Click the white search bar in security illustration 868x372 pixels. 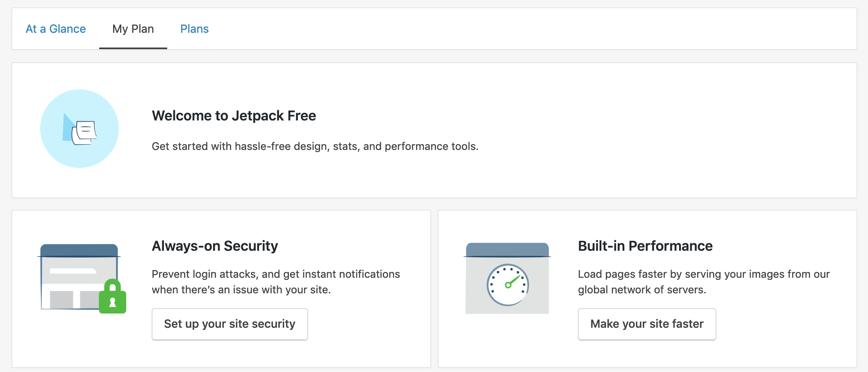[x=73, y=271]
